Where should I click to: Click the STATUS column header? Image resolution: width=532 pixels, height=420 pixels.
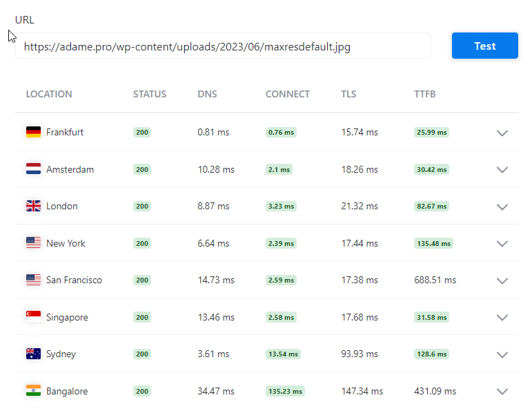(x=150, y=94)
